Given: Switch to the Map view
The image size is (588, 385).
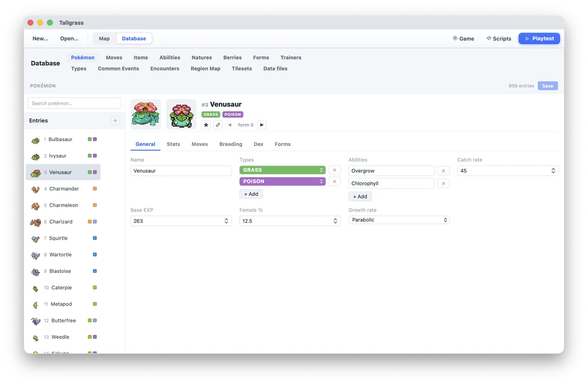Looking at the screenshot, I should [104, 38].
